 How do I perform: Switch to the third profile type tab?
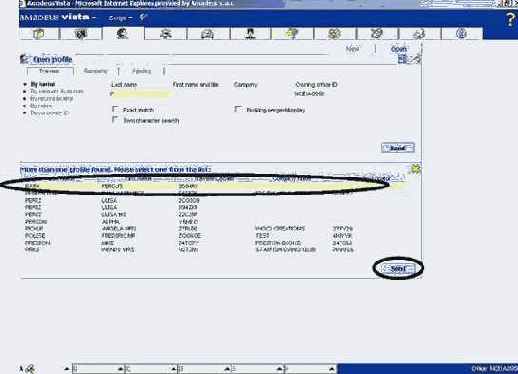click(x=142, y=71)
